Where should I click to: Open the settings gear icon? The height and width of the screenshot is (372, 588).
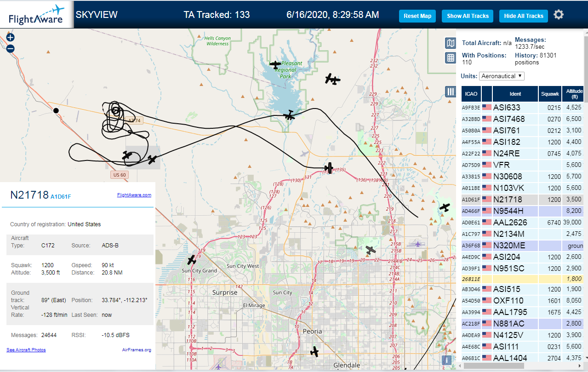(x=559, y=15)
